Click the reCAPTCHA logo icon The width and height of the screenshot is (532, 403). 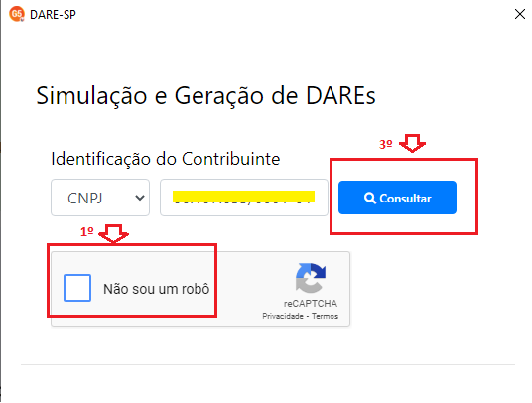pos(311,278)
